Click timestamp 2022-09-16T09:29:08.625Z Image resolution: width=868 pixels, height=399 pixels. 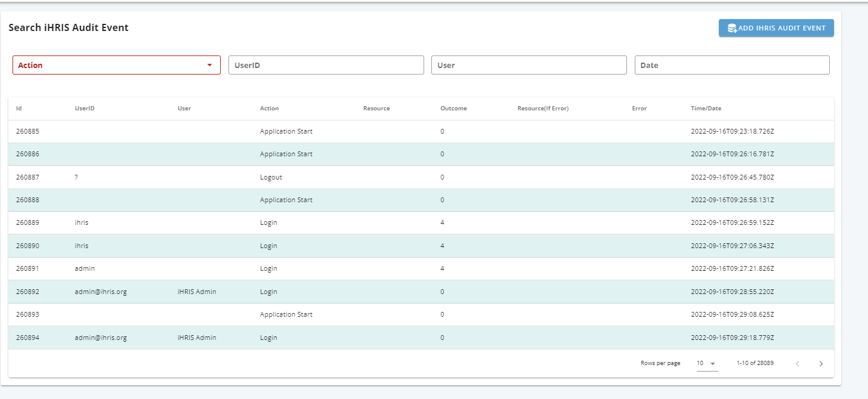click(732, 314)
